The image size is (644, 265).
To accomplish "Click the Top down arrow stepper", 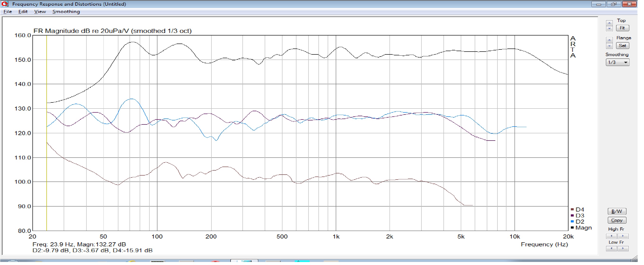I will point(609,28).
